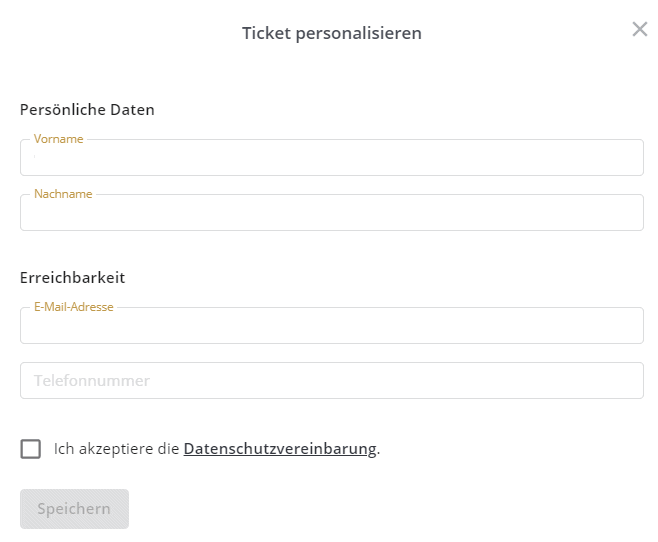The image size is (658, 542).
Task: Select the E-Mail-Adresse input field
Action: pos(332,326)
